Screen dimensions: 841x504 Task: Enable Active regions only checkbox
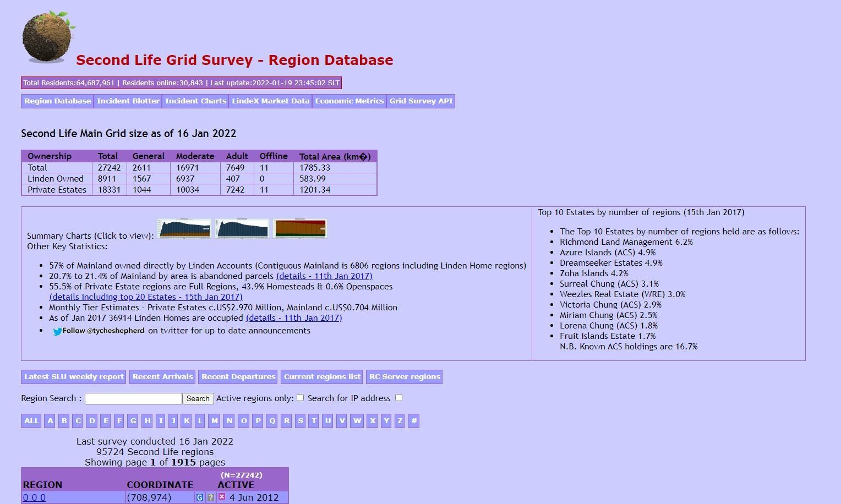pyautogui.click(x=300, y=398)
